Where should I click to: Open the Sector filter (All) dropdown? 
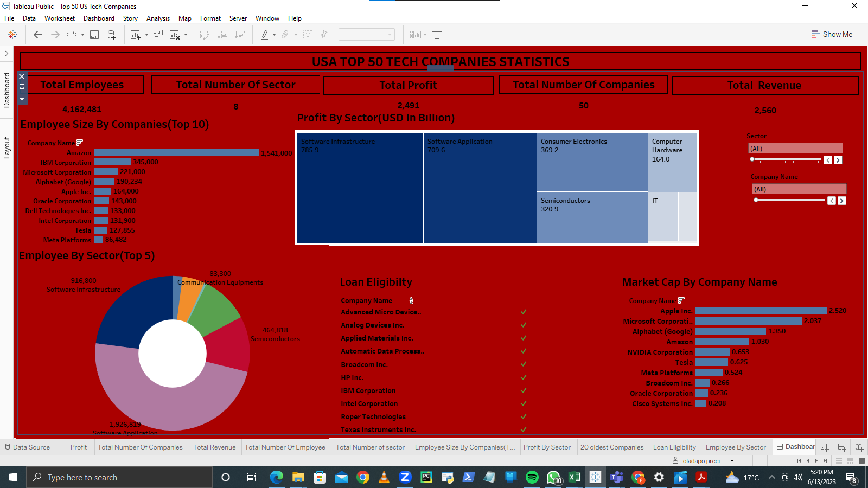point(795,148)
